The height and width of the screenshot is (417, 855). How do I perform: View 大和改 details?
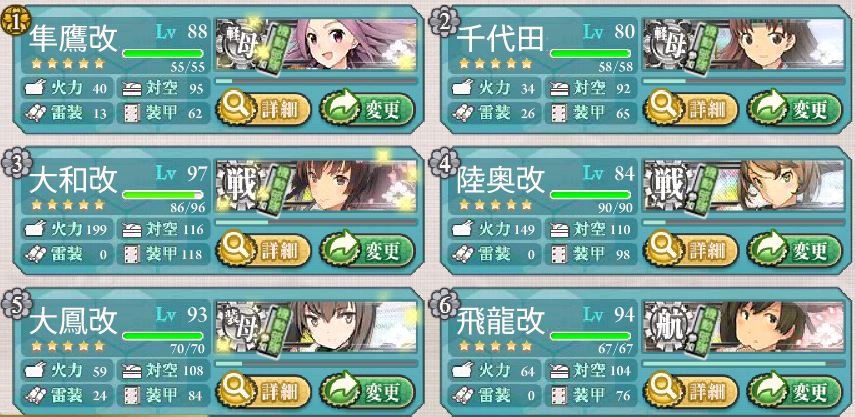click(263, 251)
